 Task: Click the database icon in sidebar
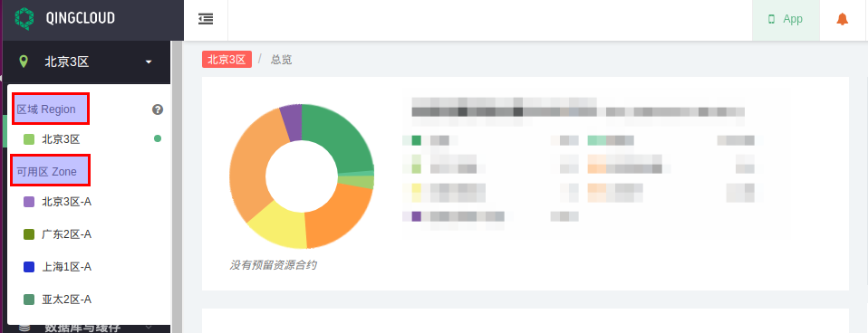pos(24,328)
